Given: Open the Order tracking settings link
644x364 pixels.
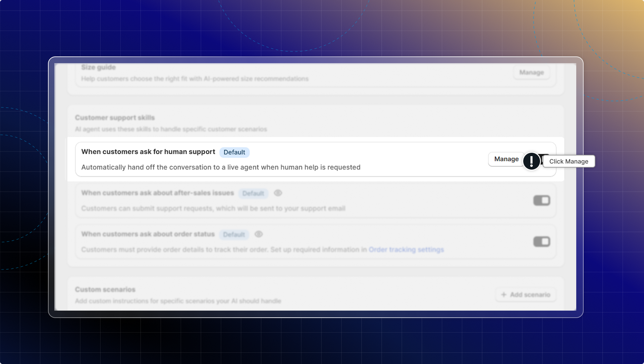Looking at the screenshot, I should tap(406, 250).
